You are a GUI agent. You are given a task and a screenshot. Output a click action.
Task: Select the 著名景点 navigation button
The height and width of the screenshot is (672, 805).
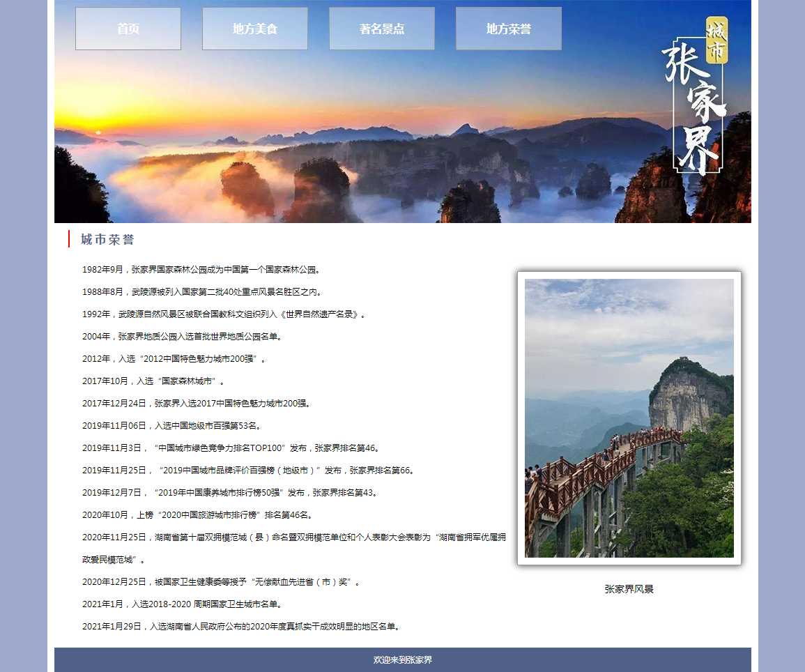coord(382,29)
